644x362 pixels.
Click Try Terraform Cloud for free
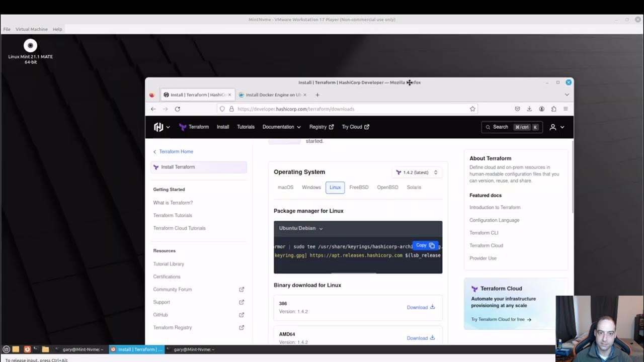pos(501,319)
